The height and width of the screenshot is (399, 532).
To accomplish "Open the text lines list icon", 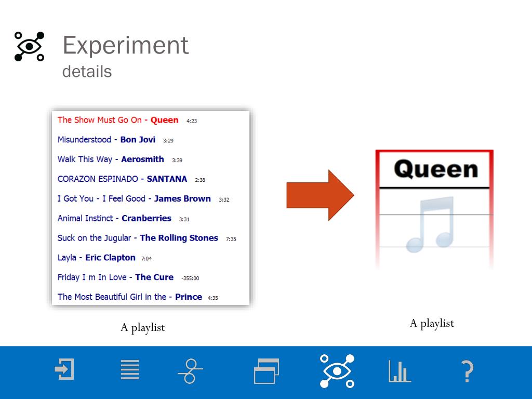I will point(130,369).
